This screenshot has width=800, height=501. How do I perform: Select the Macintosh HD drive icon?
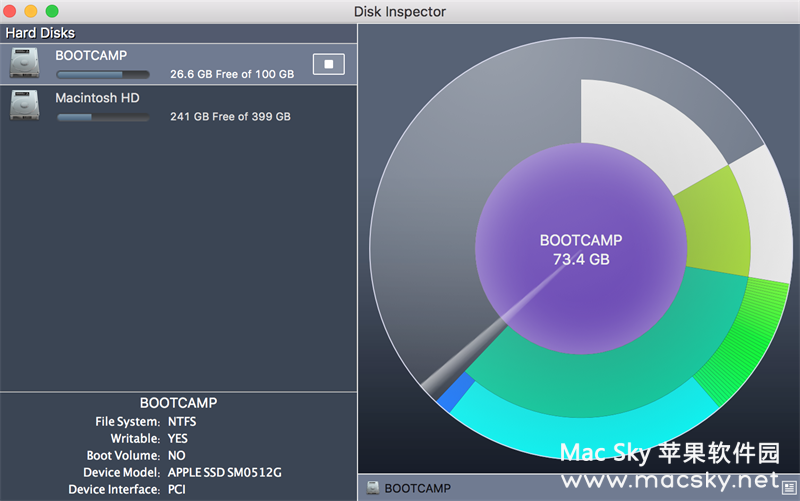[x=24, y=106]
